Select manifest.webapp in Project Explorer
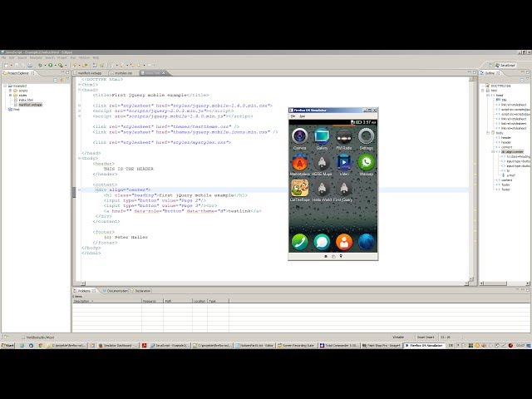Image resolution: width=532 pixels, height=399 pixels. click(30, 105)
